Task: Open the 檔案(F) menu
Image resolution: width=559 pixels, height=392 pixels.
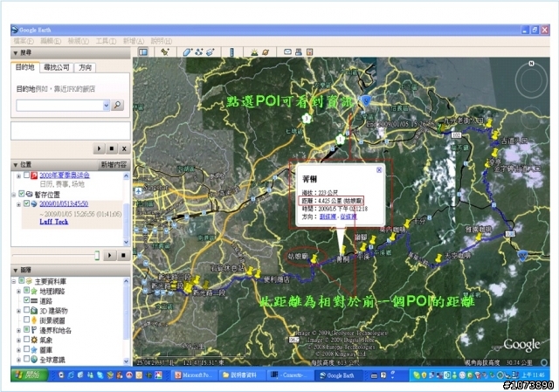Action: 24,41
